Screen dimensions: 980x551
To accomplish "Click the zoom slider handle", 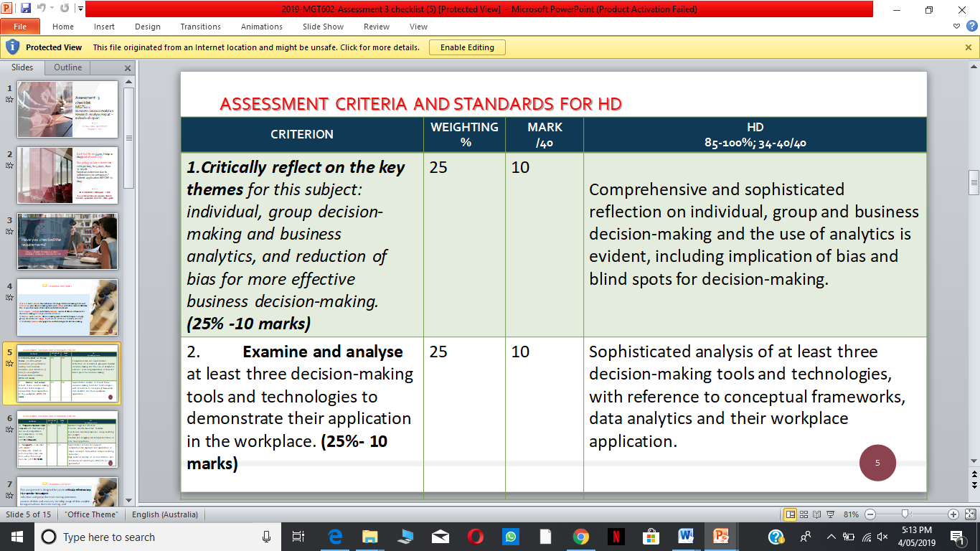I will pos(905,514).
